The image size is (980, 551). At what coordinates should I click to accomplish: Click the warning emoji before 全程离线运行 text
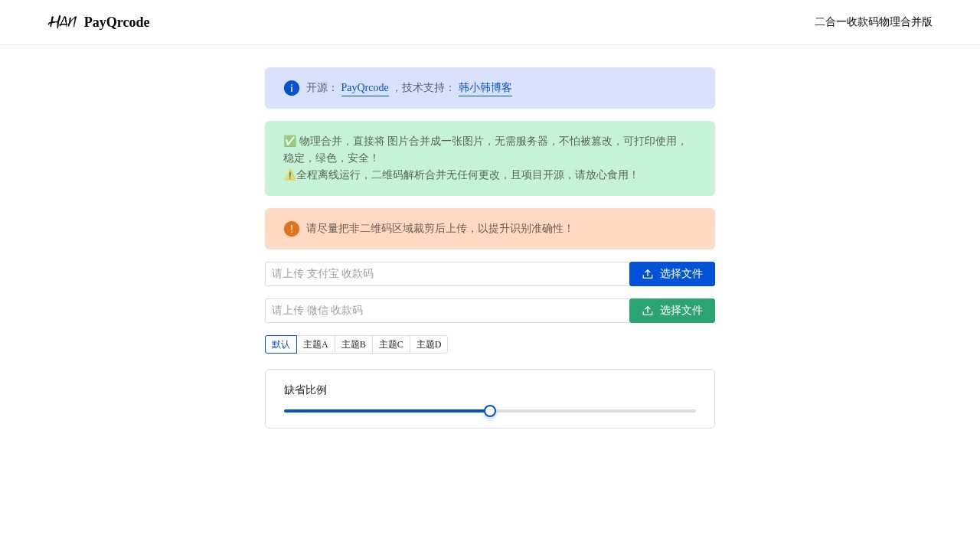point(290,174)
